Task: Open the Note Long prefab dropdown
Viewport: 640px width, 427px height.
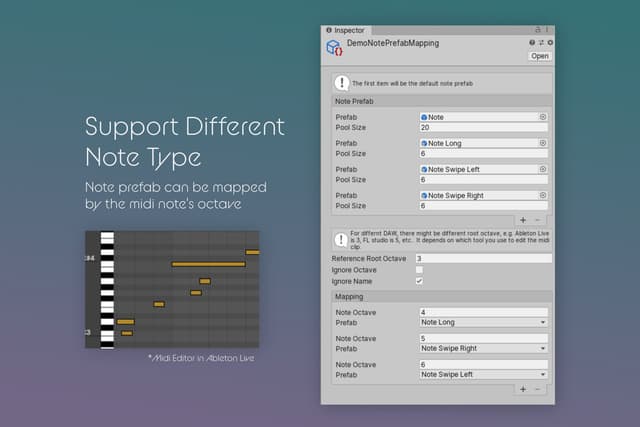Action: pyautogui.click(x=484, y=322)
